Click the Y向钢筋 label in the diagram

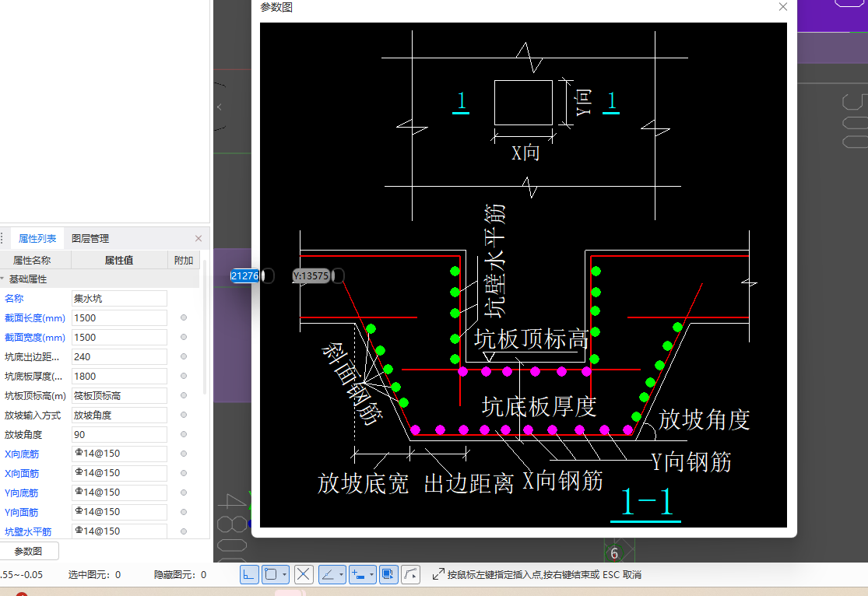(691, 461)
